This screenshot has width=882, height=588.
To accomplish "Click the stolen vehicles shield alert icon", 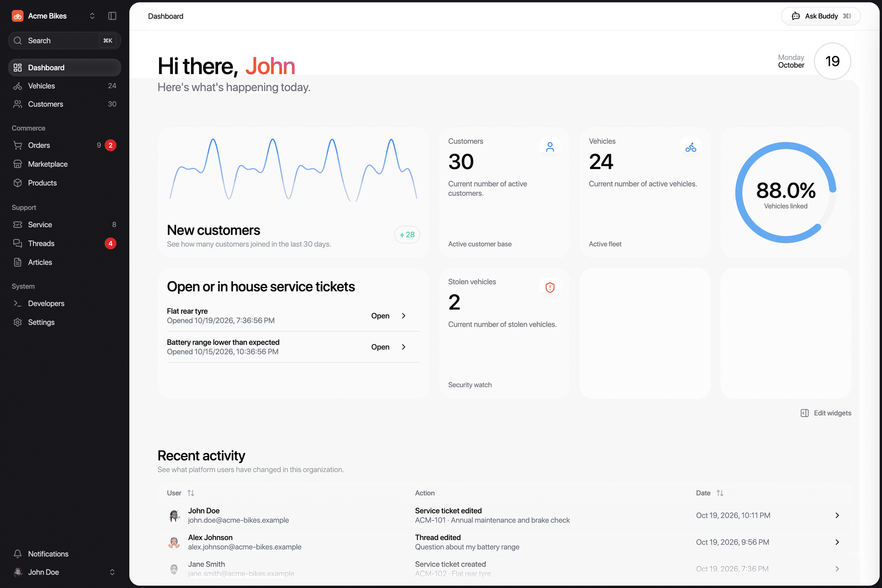I will (550, 287).
